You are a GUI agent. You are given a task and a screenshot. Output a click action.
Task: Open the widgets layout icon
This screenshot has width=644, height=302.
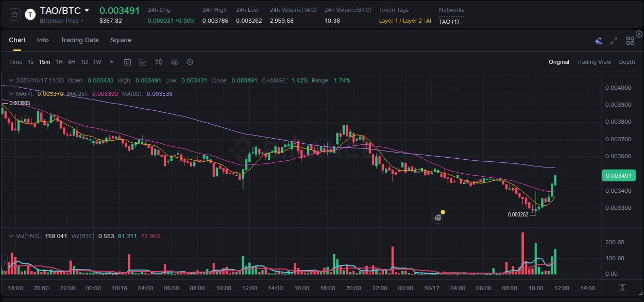630,40
